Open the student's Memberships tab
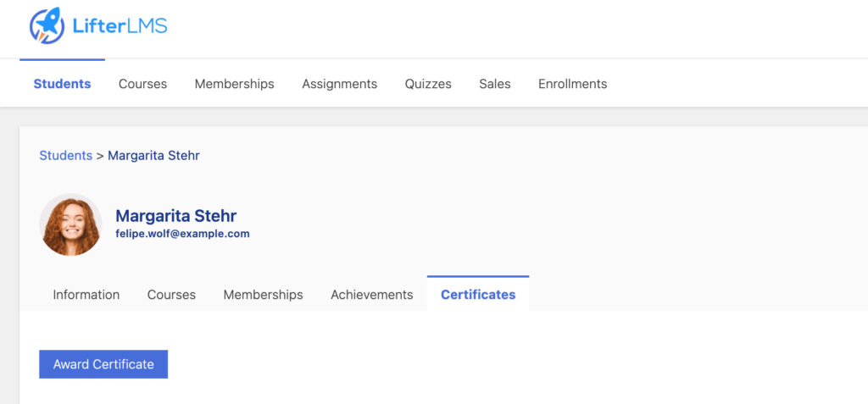This screenshot has height=404, width=868. click(x=263, y=295)
